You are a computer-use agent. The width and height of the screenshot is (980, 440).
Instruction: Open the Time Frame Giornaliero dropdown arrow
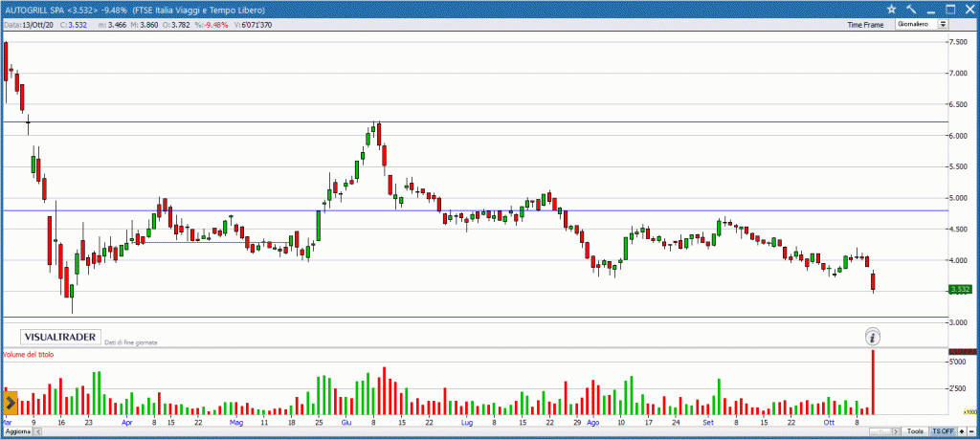943,24
